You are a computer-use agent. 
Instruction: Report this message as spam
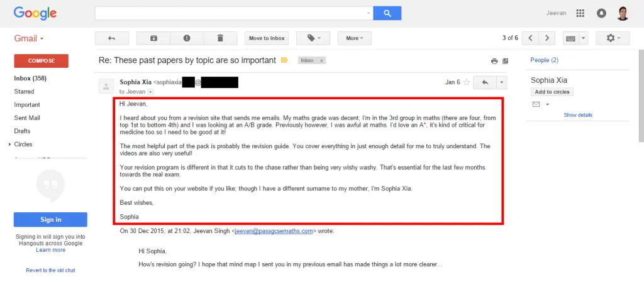tap(187, 38)
